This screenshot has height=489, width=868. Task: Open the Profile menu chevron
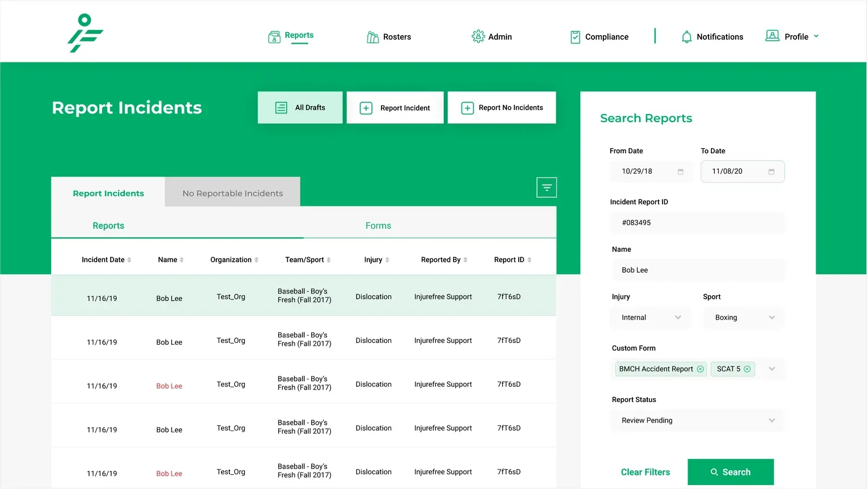pos(816,36)
